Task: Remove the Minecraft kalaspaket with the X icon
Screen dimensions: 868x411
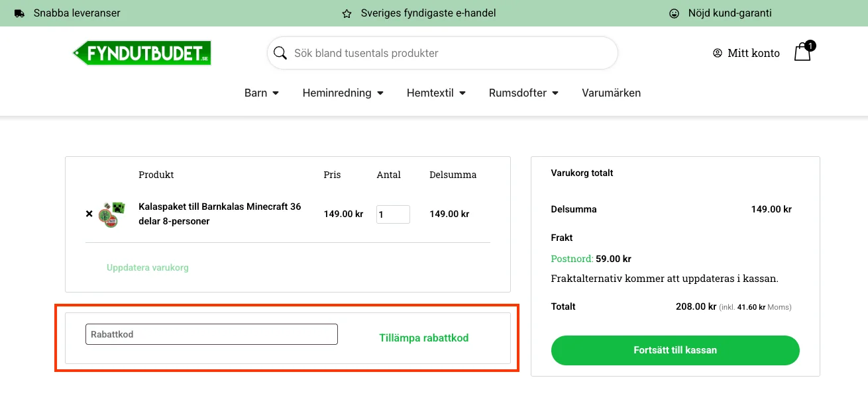Action: (x=89, y=214)
